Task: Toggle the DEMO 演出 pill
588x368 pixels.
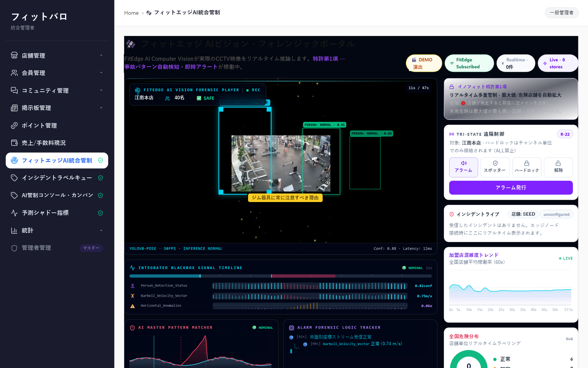Action: 424,63
